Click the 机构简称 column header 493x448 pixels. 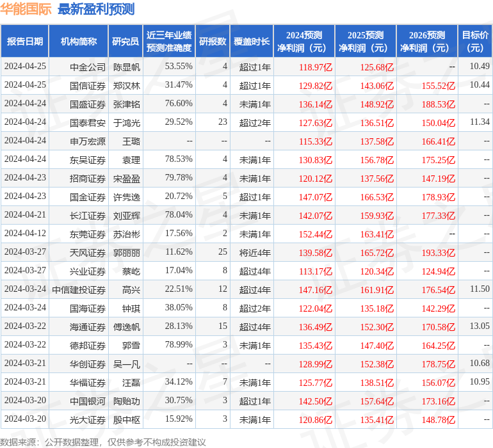pyautogui.click(x=79, y=41)
